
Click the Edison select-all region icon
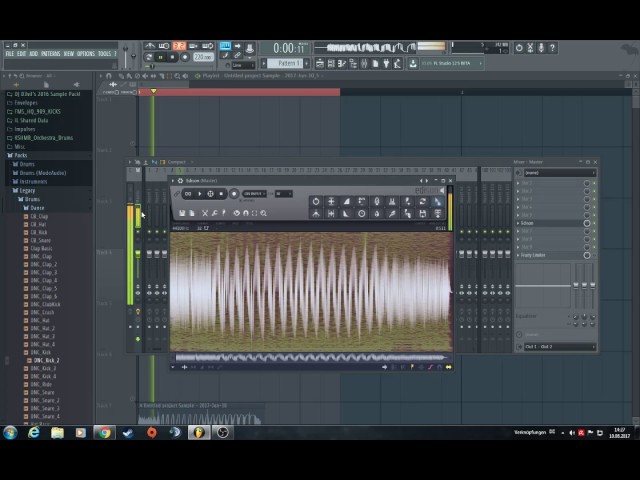(x=255, y=213)
